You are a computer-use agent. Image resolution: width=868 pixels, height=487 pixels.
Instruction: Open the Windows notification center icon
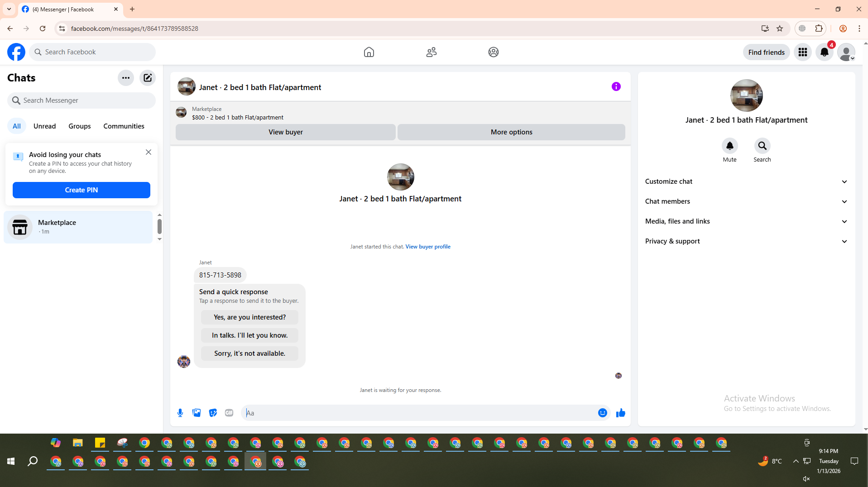(854, 461)
